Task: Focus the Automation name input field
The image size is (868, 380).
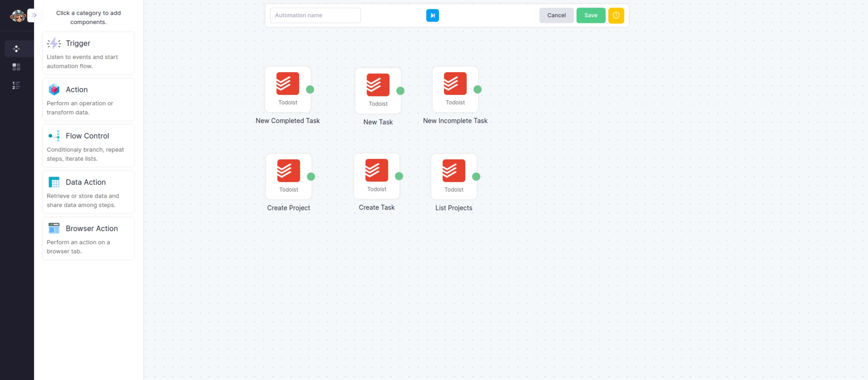Action: coord(315,16)
